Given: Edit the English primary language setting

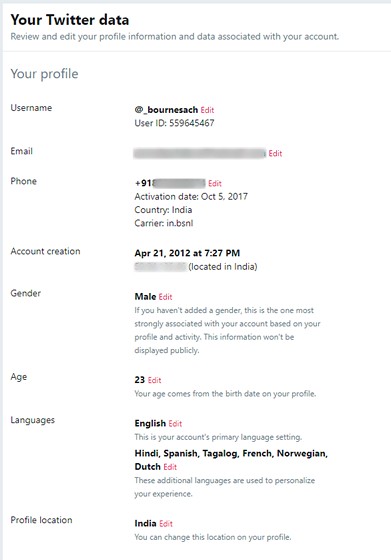Looking at the screenshot, I should pos(175,424).
